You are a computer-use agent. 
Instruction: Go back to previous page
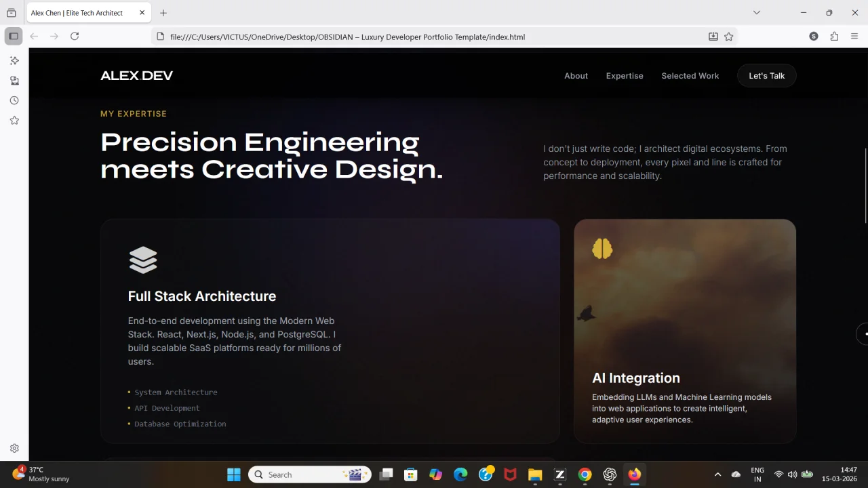click(34, 36)
